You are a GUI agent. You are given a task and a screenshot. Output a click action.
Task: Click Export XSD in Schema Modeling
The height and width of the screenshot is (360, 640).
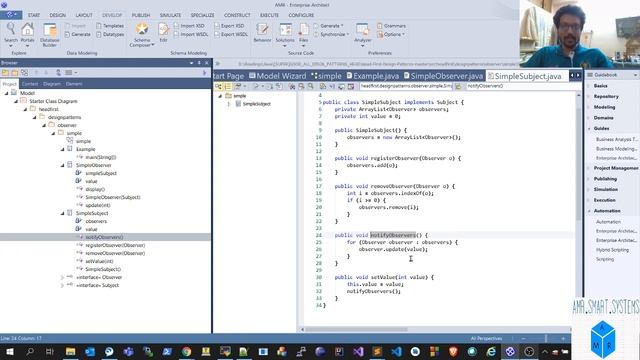229,26
